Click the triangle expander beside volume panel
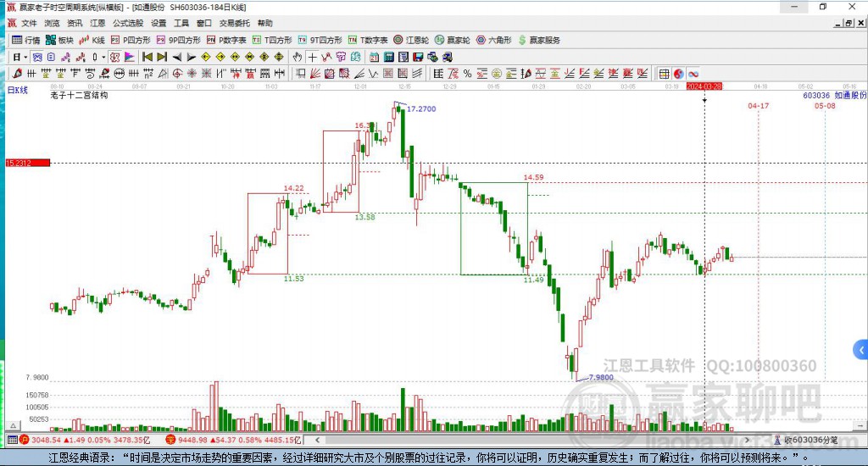The height and width of the screenshot is (466, 868). (x=14, y=425)
